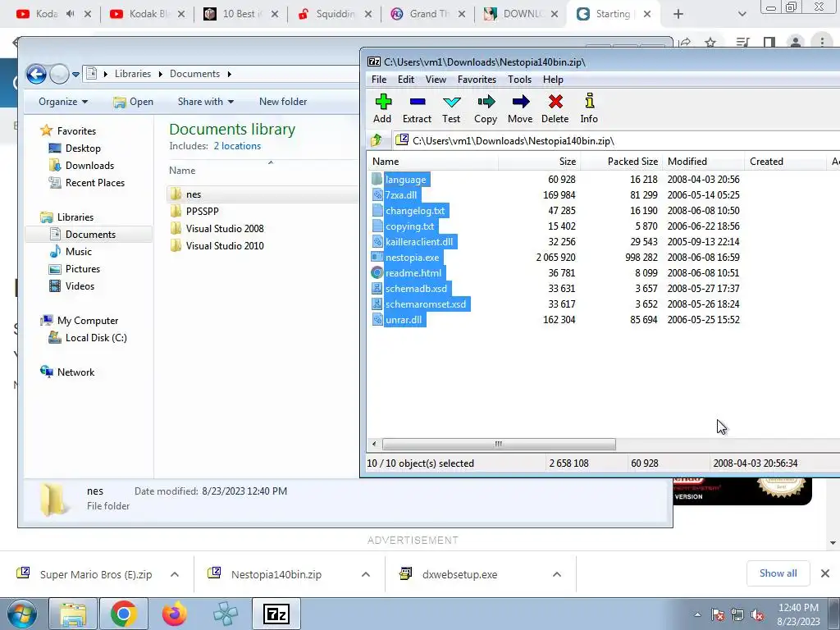
Task: Select the Visual Studio 2010 folder
Action: click(x=225, y=246)
